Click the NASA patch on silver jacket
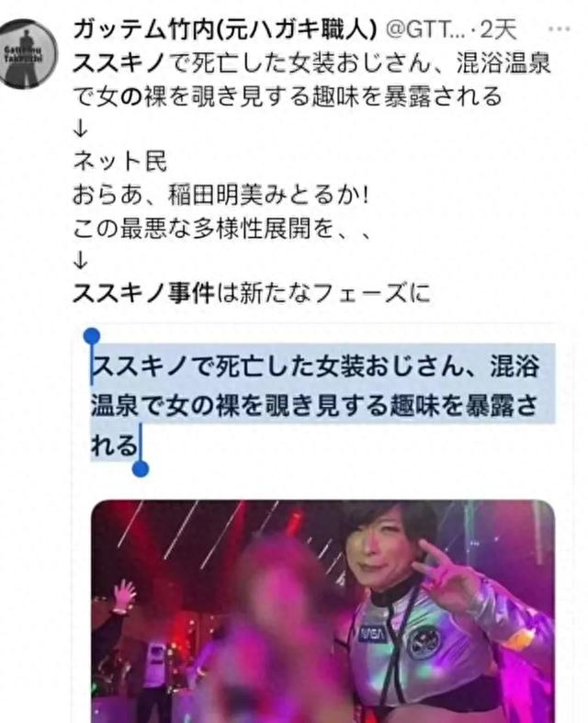Image resolution: width=588 pixels, height=723 pixels. coord(372,634)
